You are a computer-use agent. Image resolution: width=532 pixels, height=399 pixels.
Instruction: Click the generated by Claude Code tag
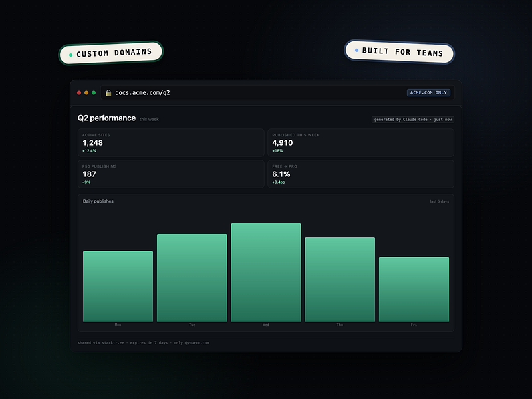pos(412,120)
